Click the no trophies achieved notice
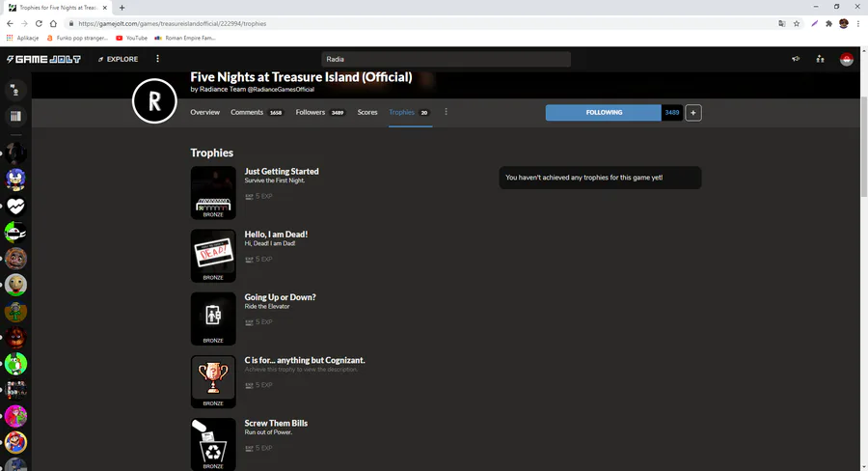The height and width of the screenshot is (471, 868). tap(600, 178)
